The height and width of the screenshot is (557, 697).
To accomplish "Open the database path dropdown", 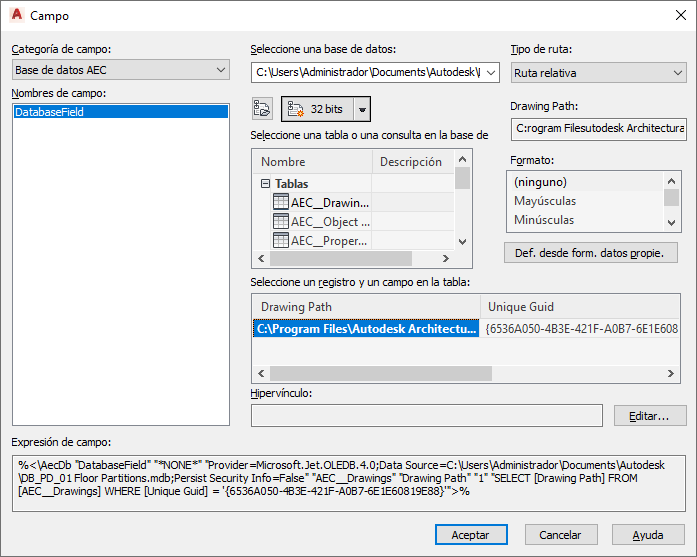I will pos(491,72).
